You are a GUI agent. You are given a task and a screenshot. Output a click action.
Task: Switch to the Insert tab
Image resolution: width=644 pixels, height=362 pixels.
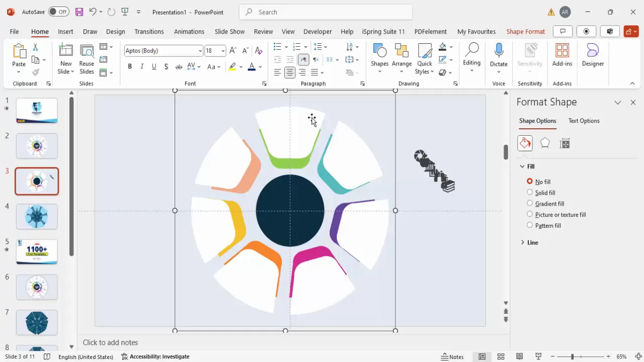click(x=65, y=31)
